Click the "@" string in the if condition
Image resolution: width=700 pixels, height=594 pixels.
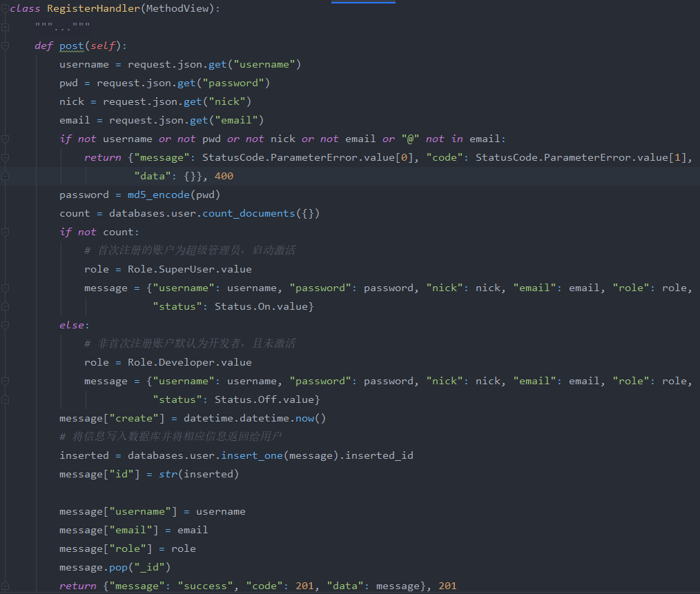click(x=410, y=139)
